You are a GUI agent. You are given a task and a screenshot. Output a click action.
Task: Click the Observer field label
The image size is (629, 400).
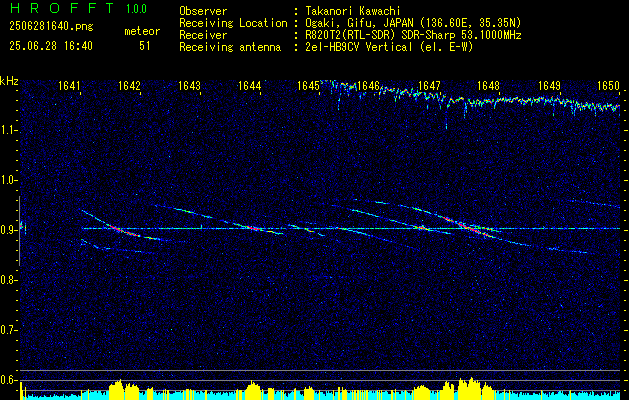click(203, 11)
